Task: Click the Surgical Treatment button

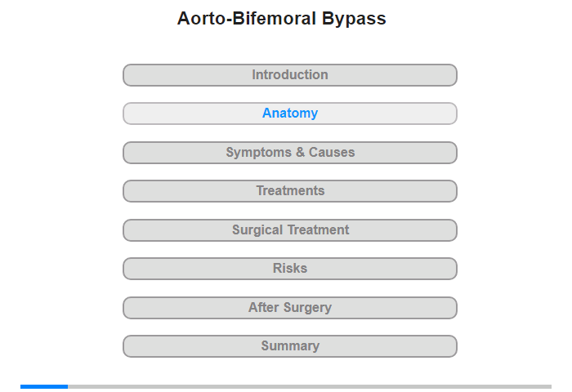Action: click(x=289, y=230)
